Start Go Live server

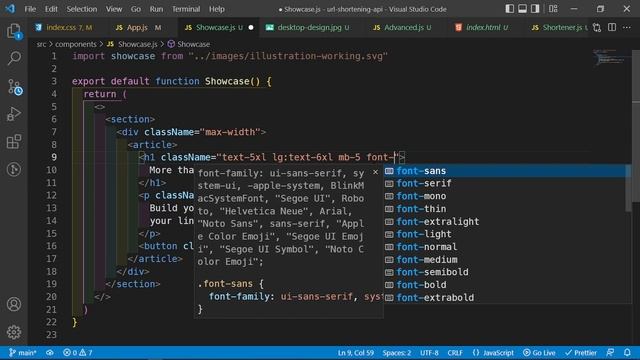[539, 353]
